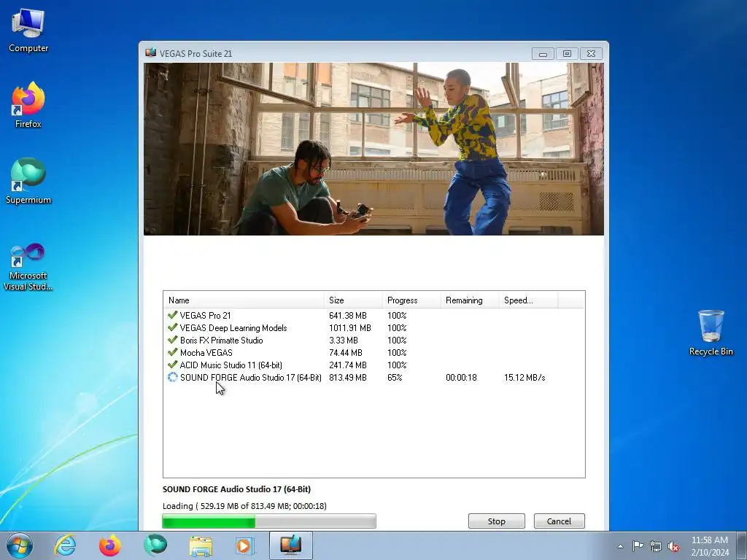Click the 641.38 MB size value
The image size is (747, 560).
click(348, 315)
